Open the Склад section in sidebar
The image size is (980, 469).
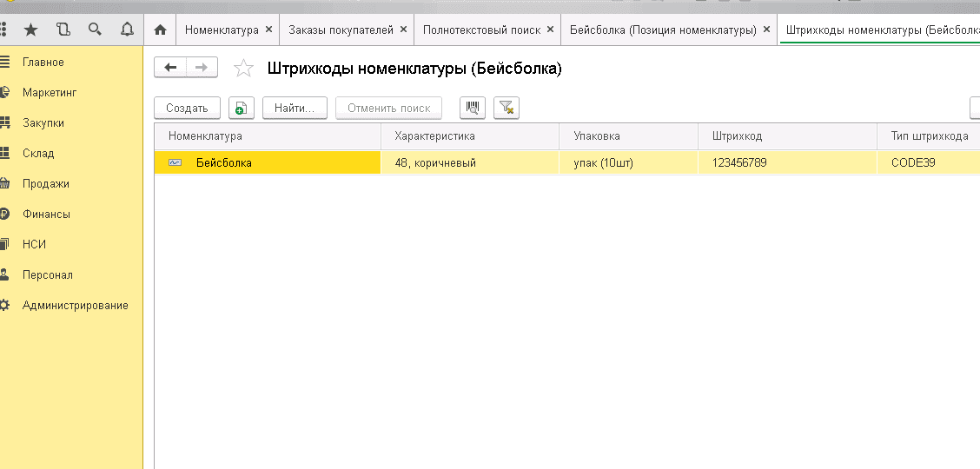click(x=38, y=154)
